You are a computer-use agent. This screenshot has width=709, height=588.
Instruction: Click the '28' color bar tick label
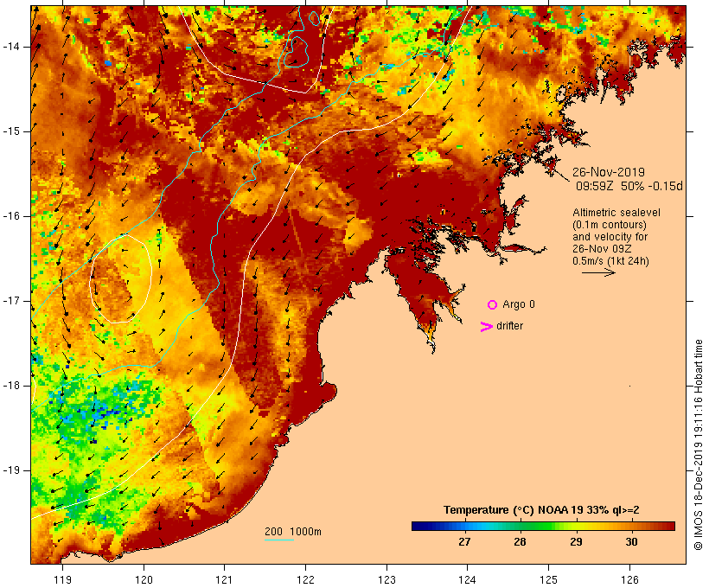(x=520, y=542)
